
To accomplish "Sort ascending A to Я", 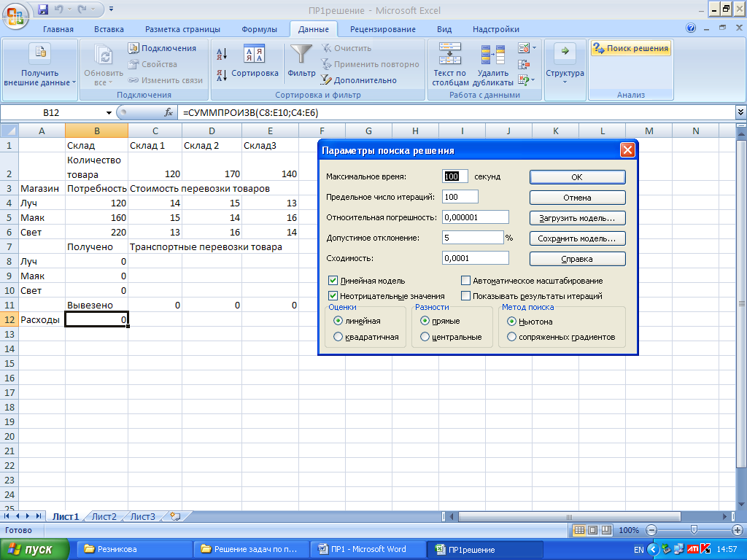I will 222,54.
